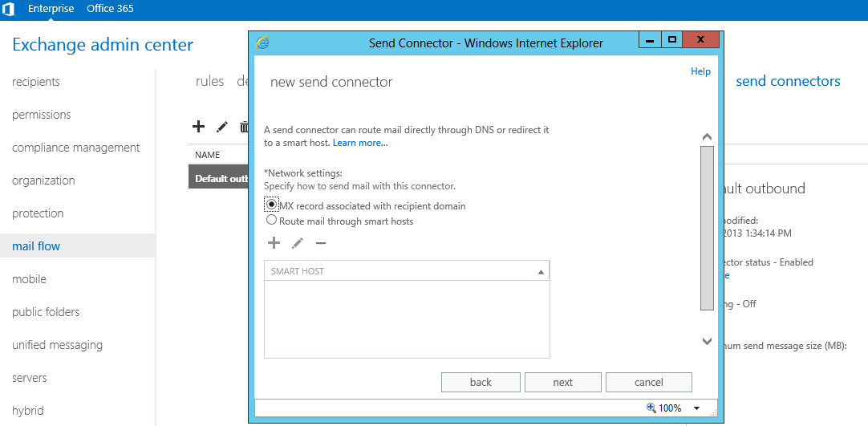This screenshot has height=426, width=868.
Task: Sort the SMART HOST column with arrow
Action: point(541,272)
